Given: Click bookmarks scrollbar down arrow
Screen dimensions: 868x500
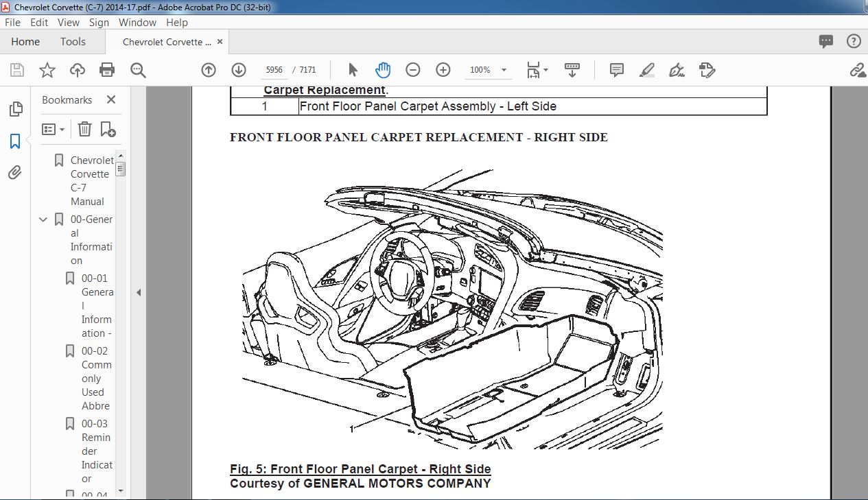Looking at the screenshot, I should pos(121,490).
